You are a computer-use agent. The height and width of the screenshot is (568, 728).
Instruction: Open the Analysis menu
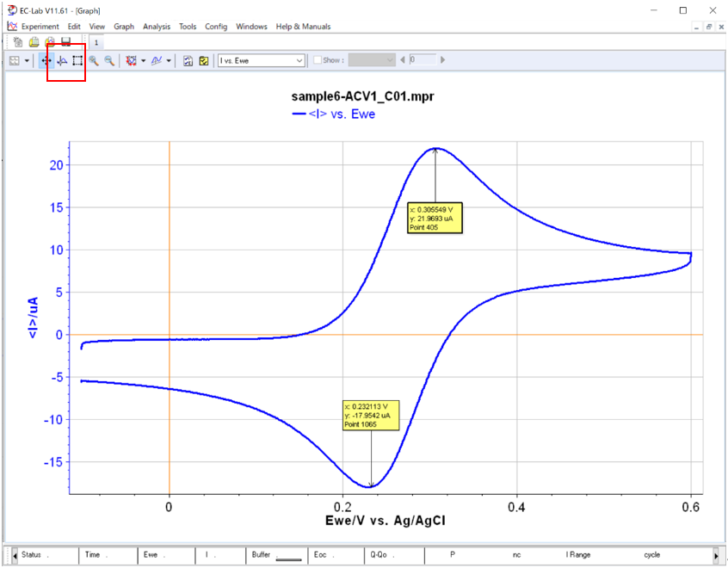(x=157, y=27)
